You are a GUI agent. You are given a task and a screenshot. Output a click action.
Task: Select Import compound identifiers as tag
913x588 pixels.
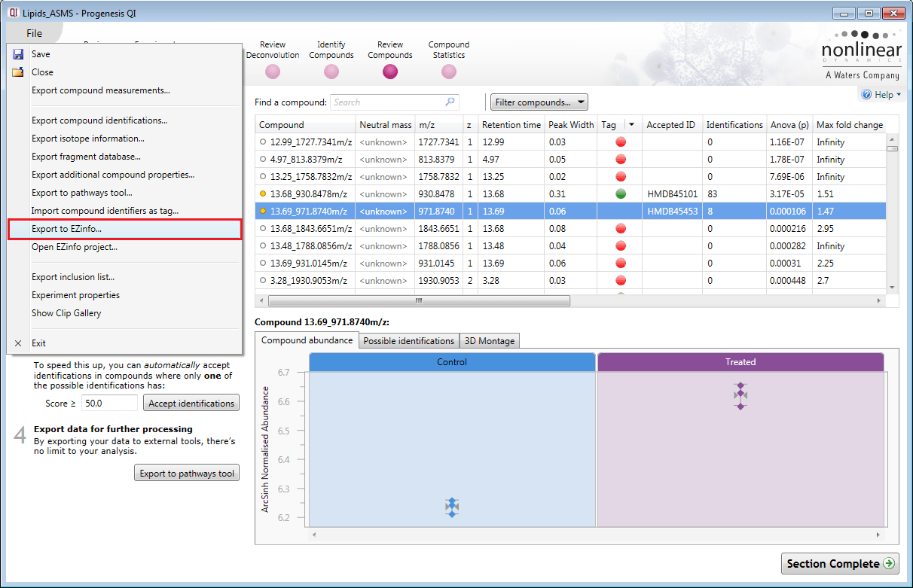[x=105, y=211]
